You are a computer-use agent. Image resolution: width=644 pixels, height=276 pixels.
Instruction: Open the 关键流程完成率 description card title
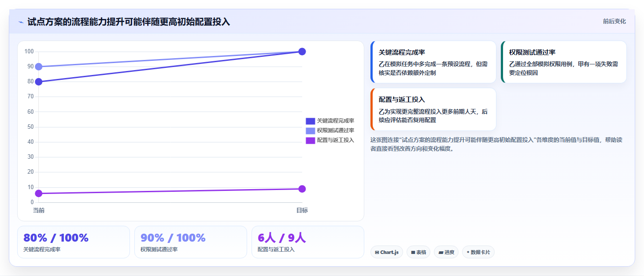tap(402, 52)
